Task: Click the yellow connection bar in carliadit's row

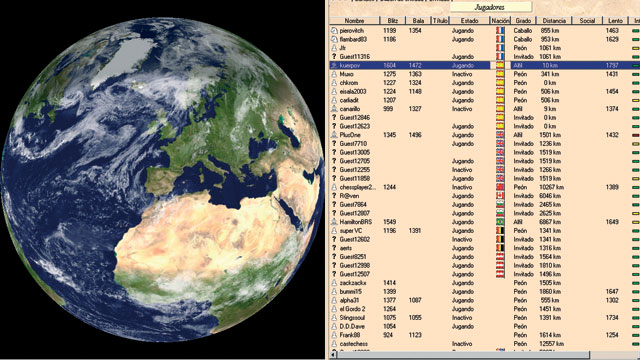Action: [x=636, y=100]
